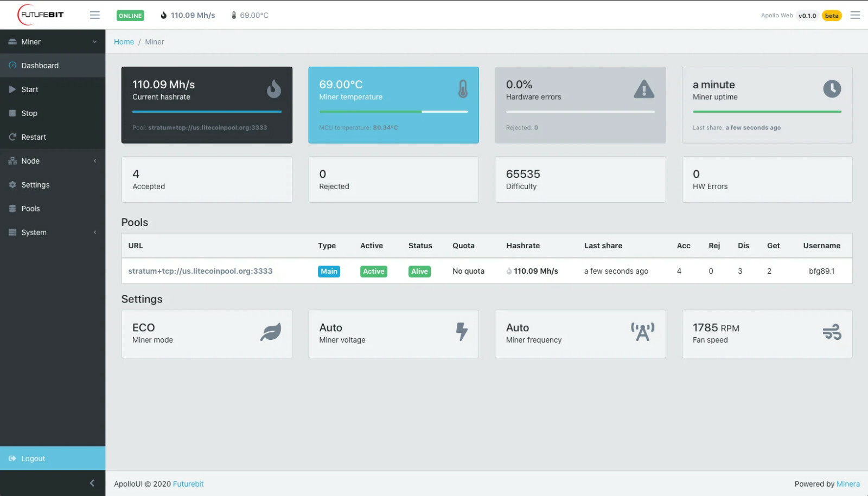This screenshot has height=496, width=868.
Task: Open the Futurebit footer link
Action: pyautogui.click(x=188, y=484)
